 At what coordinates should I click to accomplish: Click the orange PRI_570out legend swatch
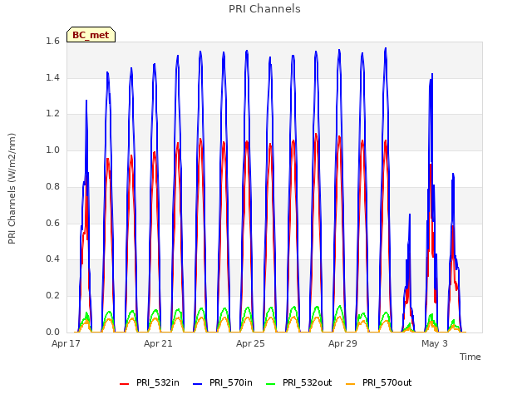coord(351,384)
